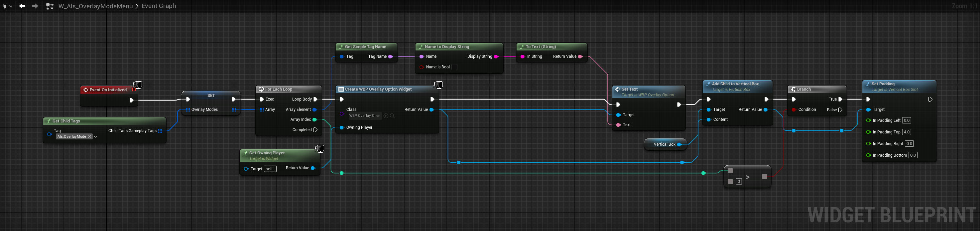The height and width of the screenshot is (231, 980).
Task: Click the Array Index wire reroute node near Get Owning Player
Action: pos(342,173)
